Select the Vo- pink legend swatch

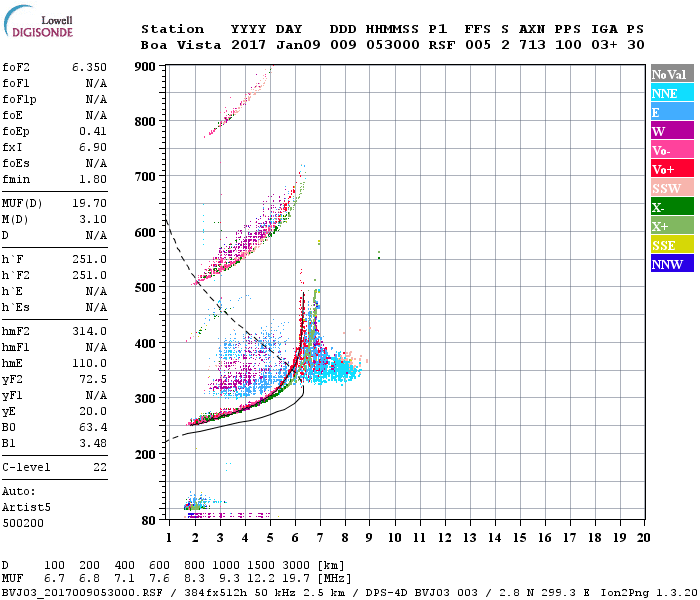click(x=672, y=150)
